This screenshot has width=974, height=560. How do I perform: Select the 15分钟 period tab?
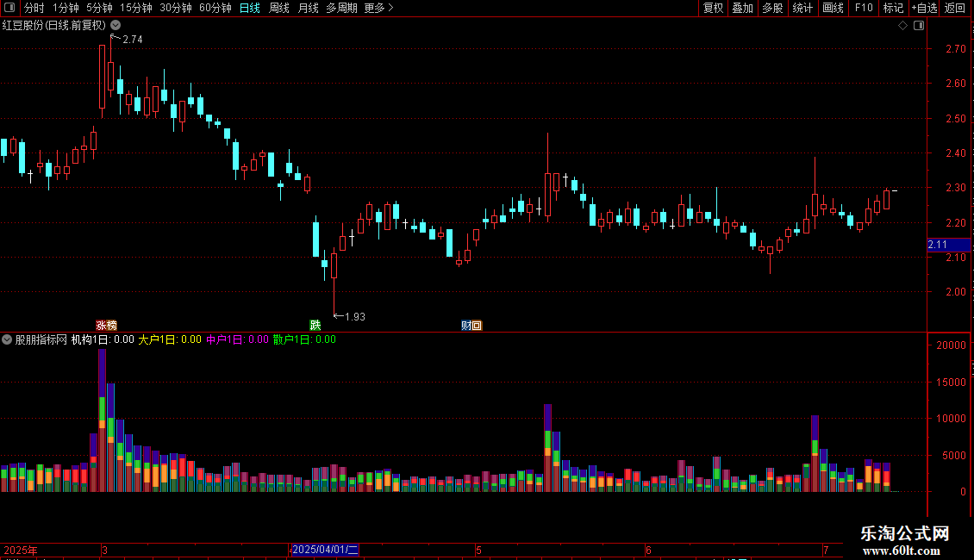tap(135, 8)
